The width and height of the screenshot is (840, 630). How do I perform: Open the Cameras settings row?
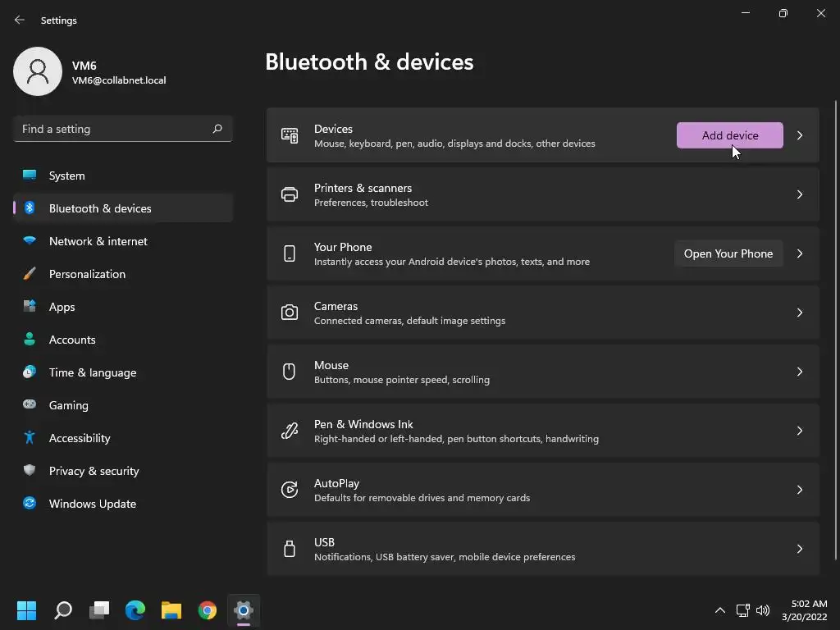tap(543, 313)
